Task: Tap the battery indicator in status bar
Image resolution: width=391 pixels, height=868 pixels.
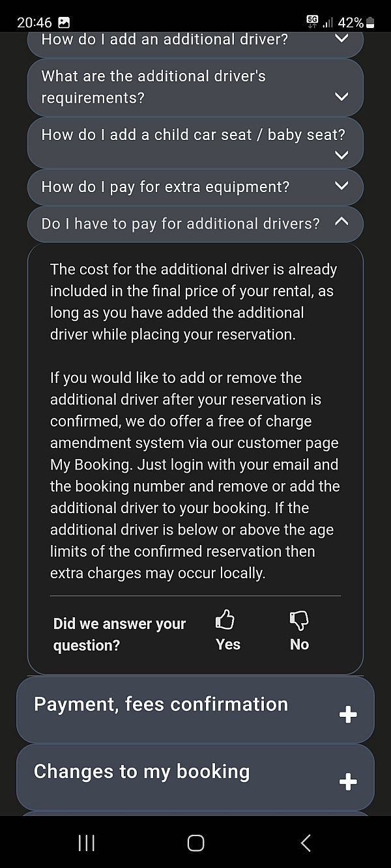Action: click(x=370, y=23)
